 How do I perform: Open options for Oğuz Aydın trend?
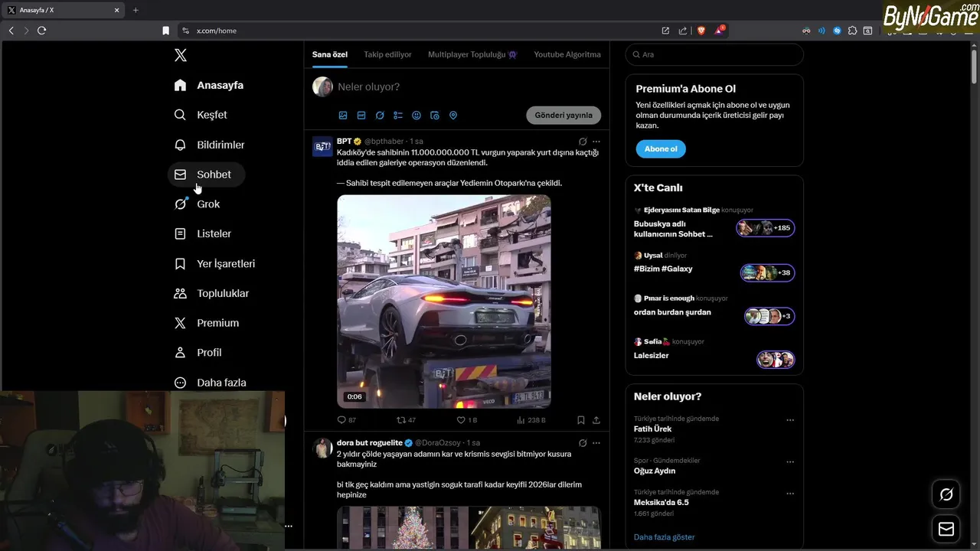[790, 462]
